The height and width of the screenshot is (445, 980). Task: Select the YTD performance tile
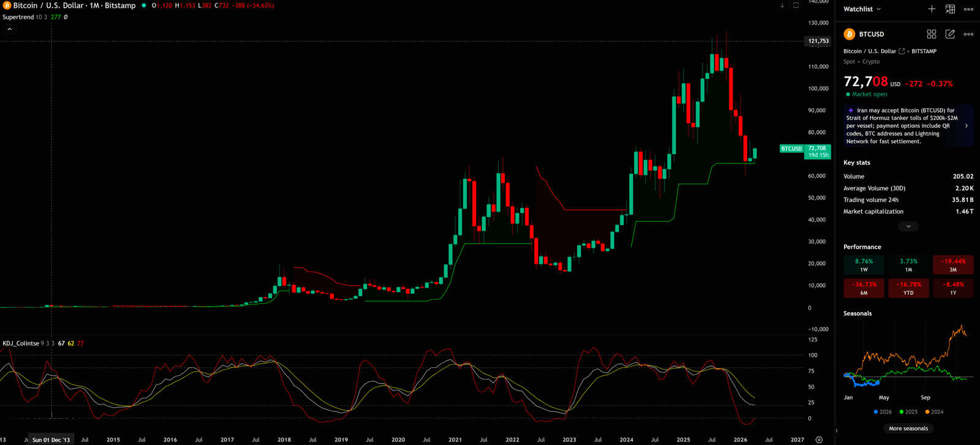click(908, 288)
